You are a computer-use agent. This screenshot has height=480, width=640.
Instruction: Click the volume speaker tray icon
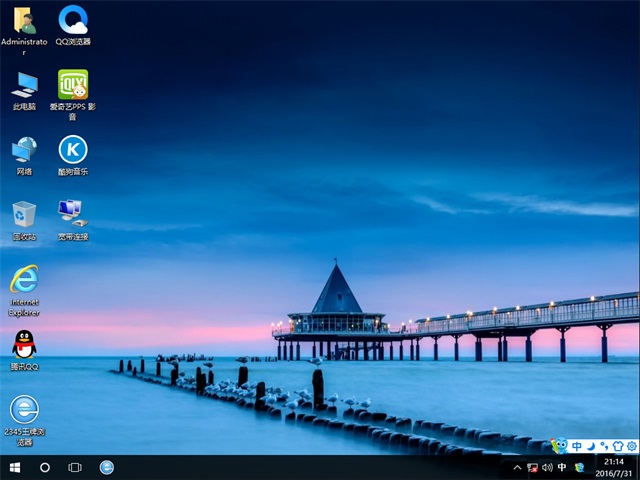coord(547,467)
